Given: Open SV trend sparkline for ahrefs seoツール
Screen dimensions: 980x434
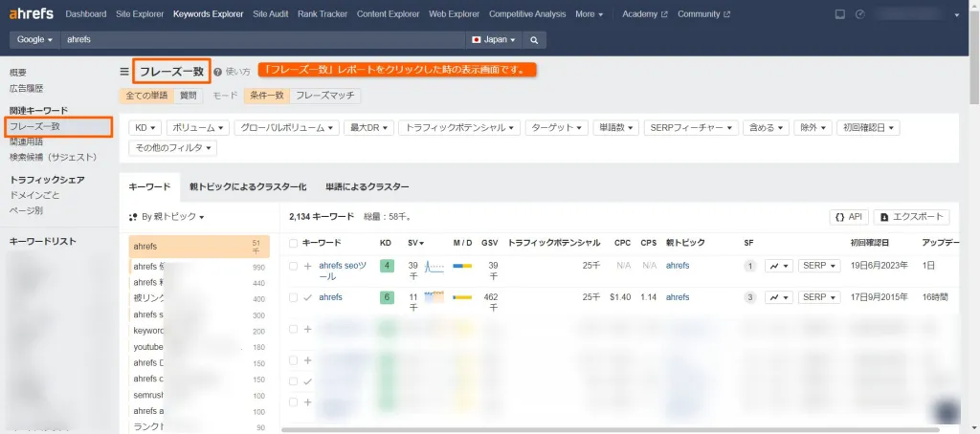Looking at the screenshot, I should coord(434,267).
